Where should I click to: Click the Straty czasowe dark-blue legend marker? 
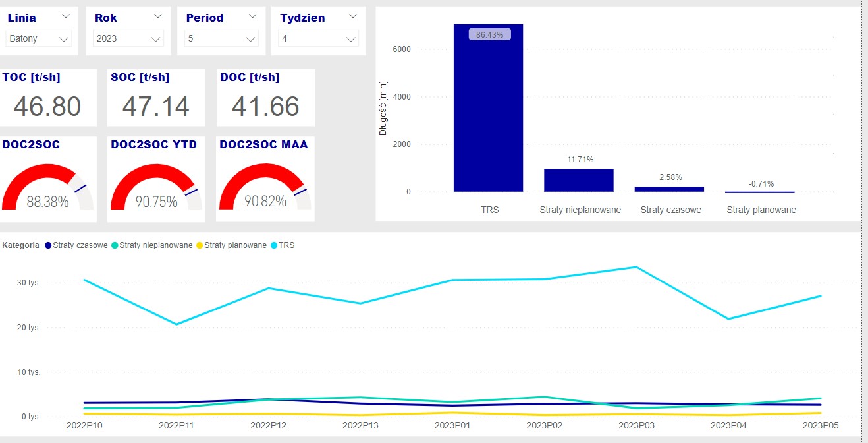pyautogui.click(x=48, y=245)
